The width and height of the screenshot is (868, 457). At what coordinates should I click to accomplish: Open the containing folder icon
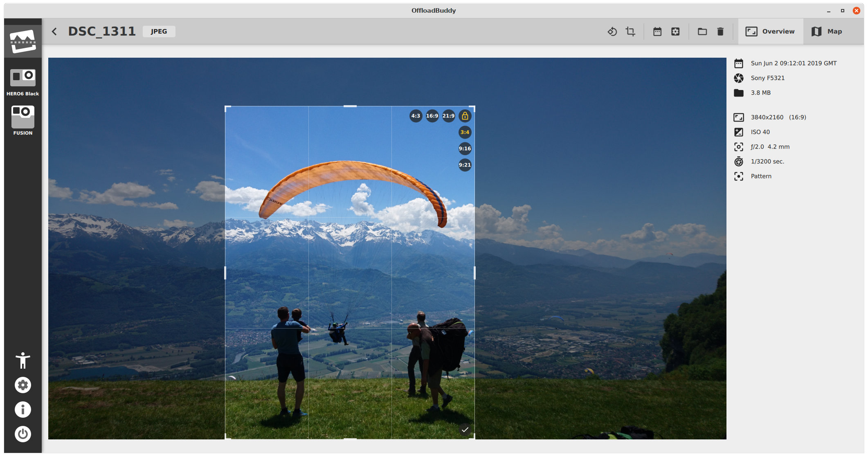pos(702,32)
